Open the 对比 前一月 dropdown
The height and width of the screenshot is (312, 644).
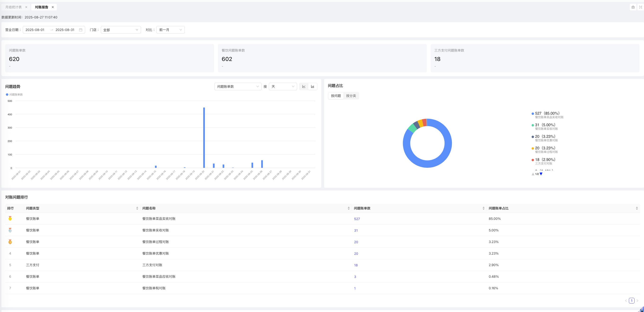click(x=170, y=30)
